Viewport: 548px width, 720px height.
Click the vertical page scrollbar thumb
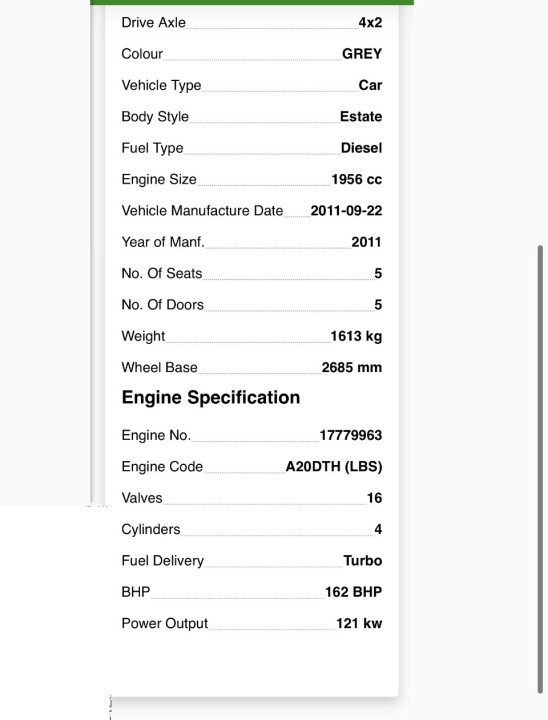coord(541,469)
